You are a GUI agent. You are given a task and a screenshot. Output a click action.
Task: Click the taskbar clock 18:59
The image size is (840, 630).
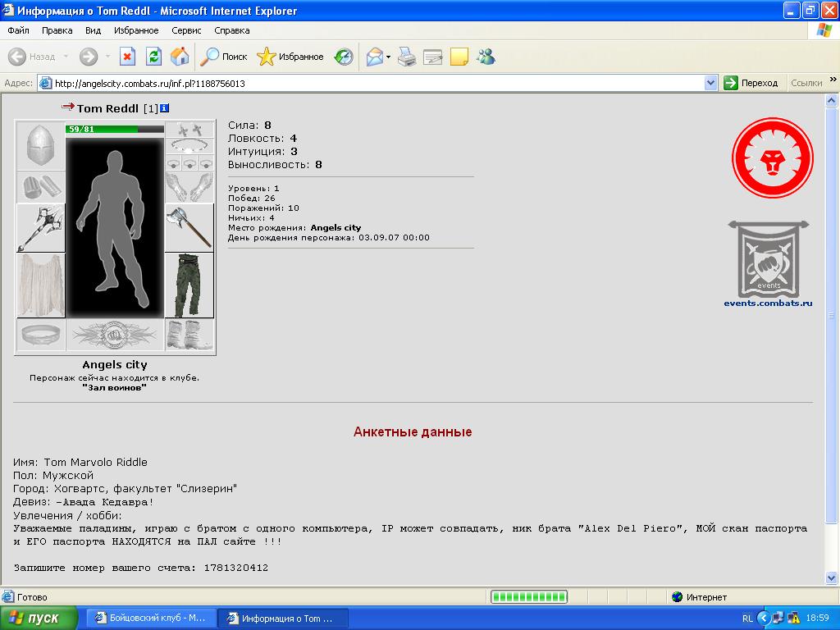[817, 619]
